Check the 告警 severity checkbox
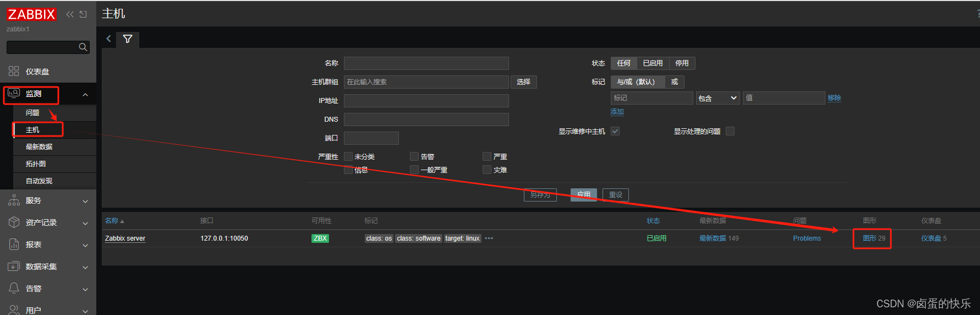 click(x=414, y=156)
